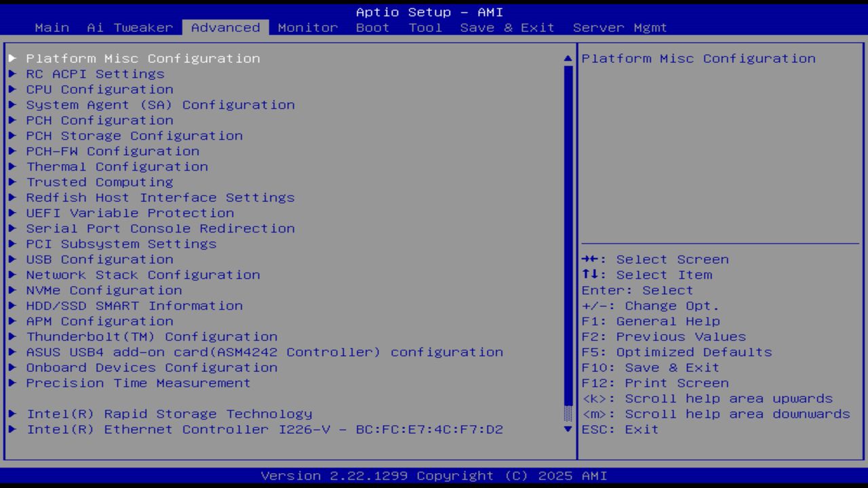Expand Platform Misc Configuration entry
This screenshot has height=488, width=868.
point(142,58)
